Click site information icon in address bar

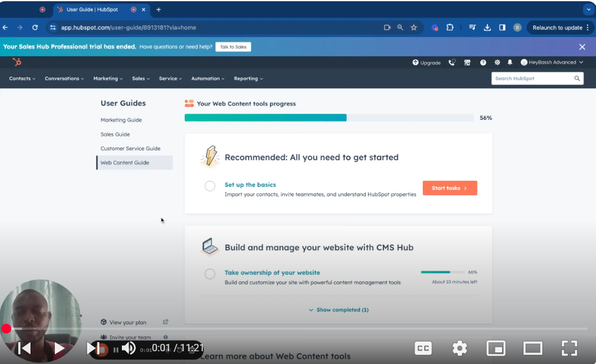(x=53, y=27)
